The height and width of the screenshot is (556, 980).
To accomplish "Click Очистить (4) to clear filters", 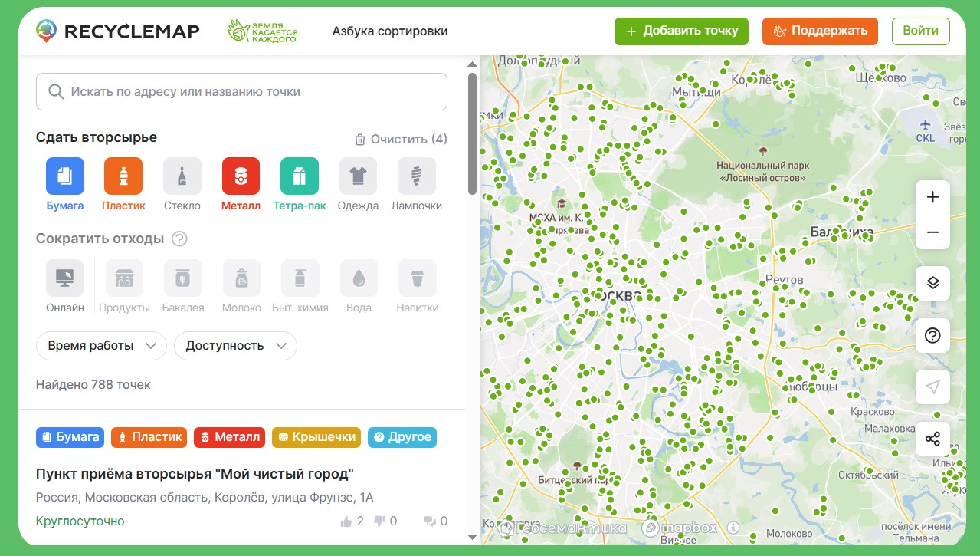I will [401, 139].
